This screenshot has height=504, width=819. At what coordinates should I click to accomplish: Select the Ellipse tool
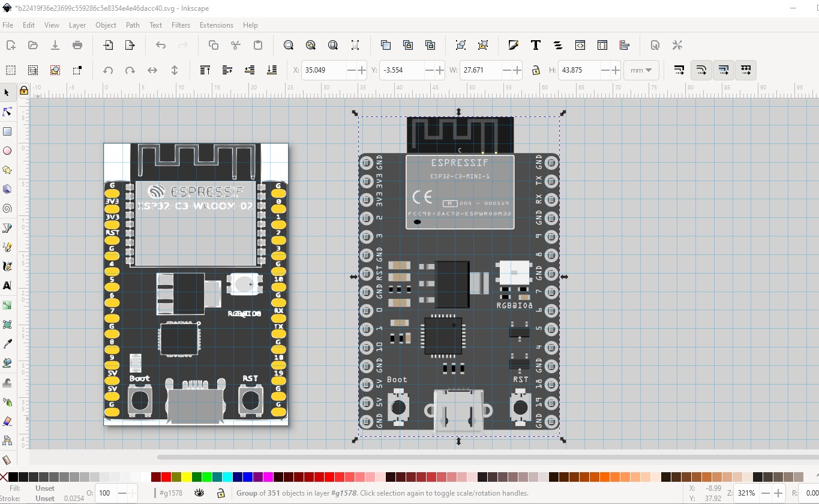pyautogui.click(x=7, y=151)
